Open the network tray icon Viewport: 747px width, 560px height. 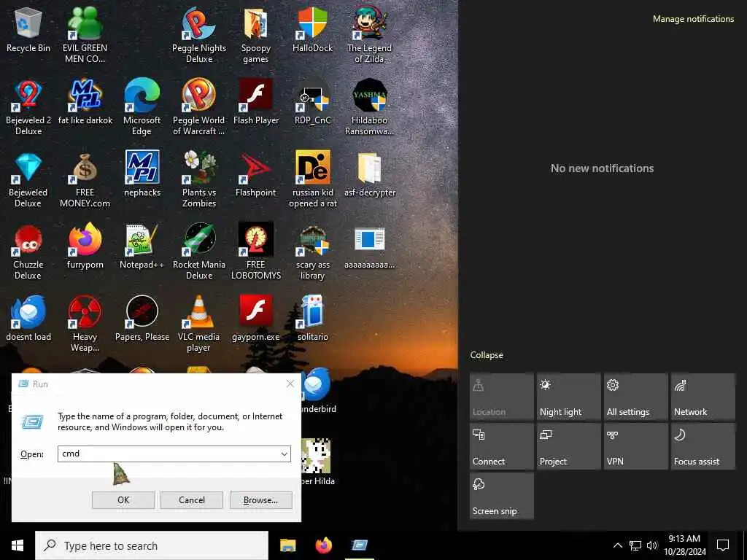point(635,545)
